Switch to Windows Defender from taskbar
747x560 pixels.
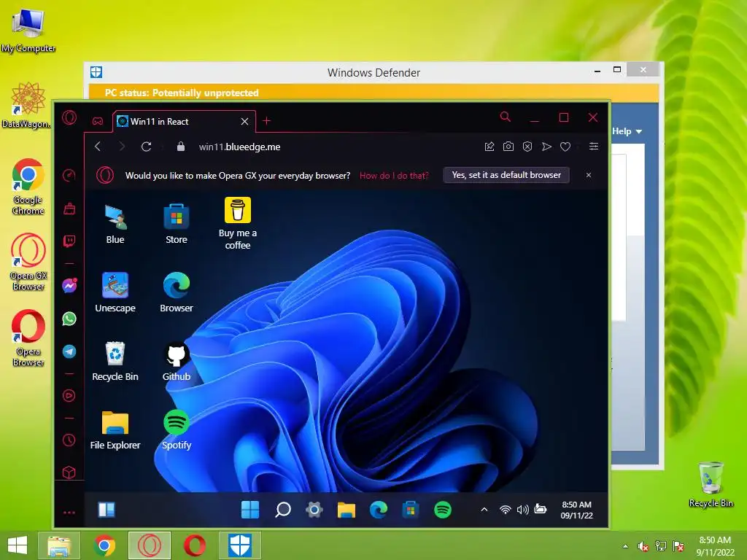(x=239, y=545)
